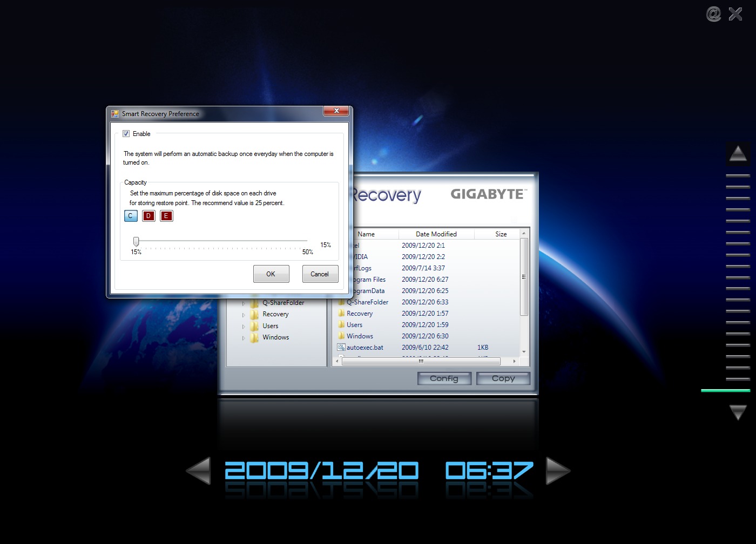The width and height of the screenshot is (756, 544).
Task: Click date 2009/12/20 6:33 in list
Action: coord(425,302)
